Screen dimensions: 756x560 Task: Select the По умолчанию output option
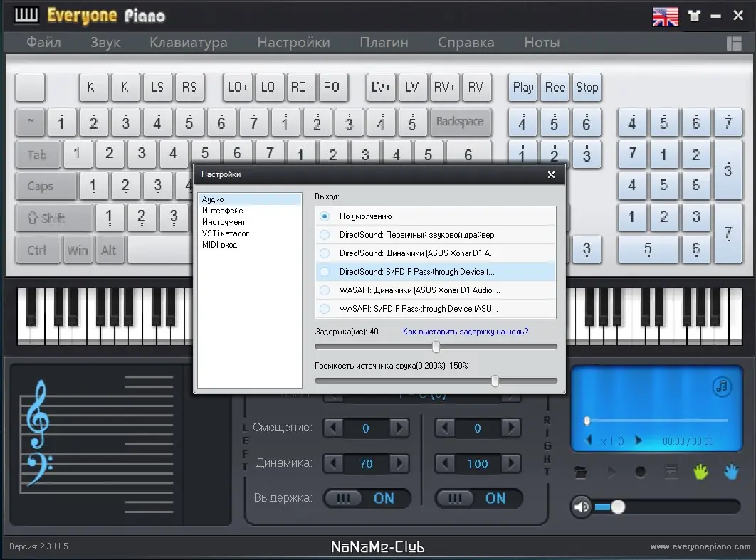click(x=436, y=216)
